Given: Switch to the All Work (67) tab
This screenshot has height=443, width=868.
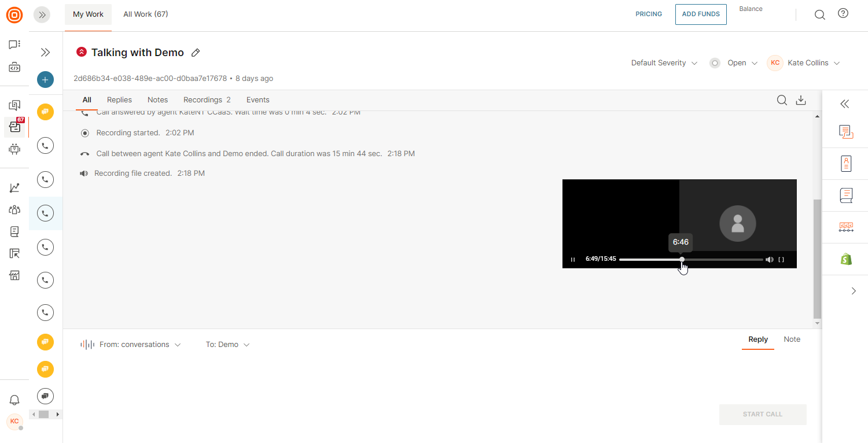Looking at the screenshot, I should point(146,14).
